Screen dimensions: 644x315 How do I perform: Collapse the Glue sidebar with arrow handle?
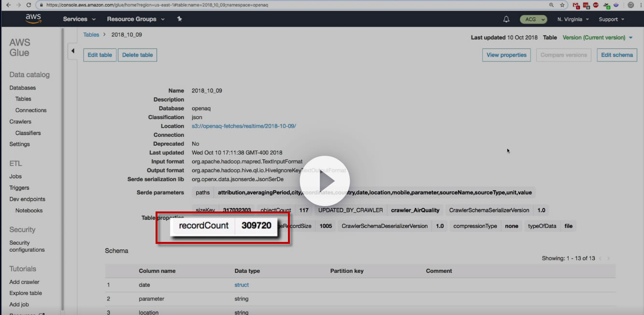coord(73,51)
